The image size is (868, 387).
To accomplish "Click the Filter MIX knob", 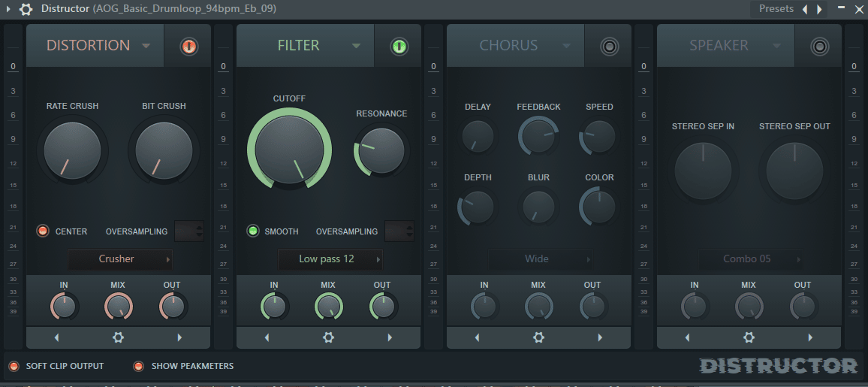I will (329, 307).
